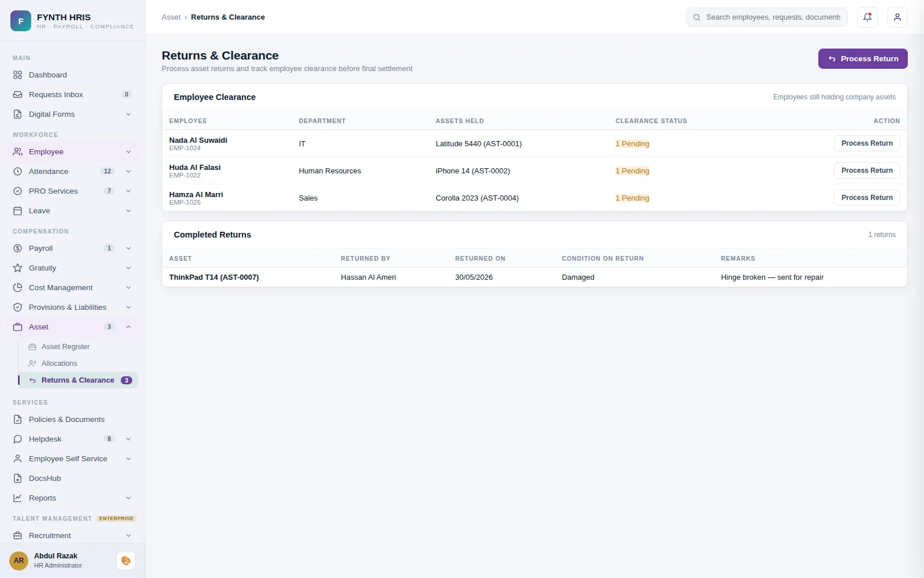Click the AR user avatar
The height and width of the screenshot is (578, 924).
[19, 561]
